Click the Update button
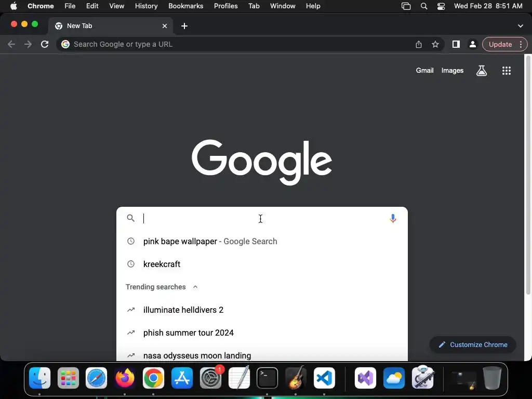 [500, 44]
